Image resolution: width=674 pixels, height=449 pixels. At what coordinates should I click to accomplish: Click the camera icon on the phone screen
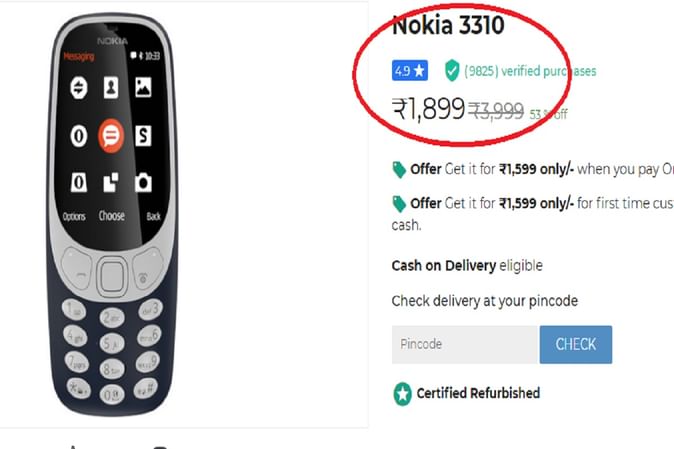tap(143, 181)
